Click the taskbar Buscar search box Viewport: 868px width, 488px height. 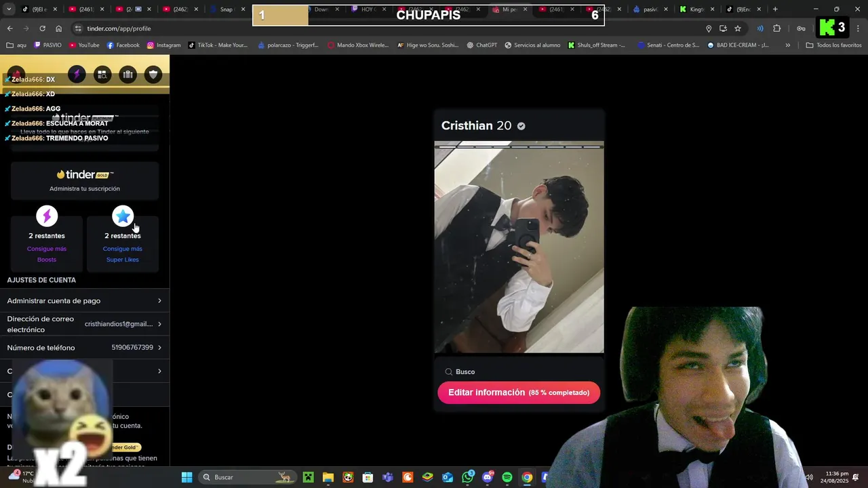click(248, 477)
